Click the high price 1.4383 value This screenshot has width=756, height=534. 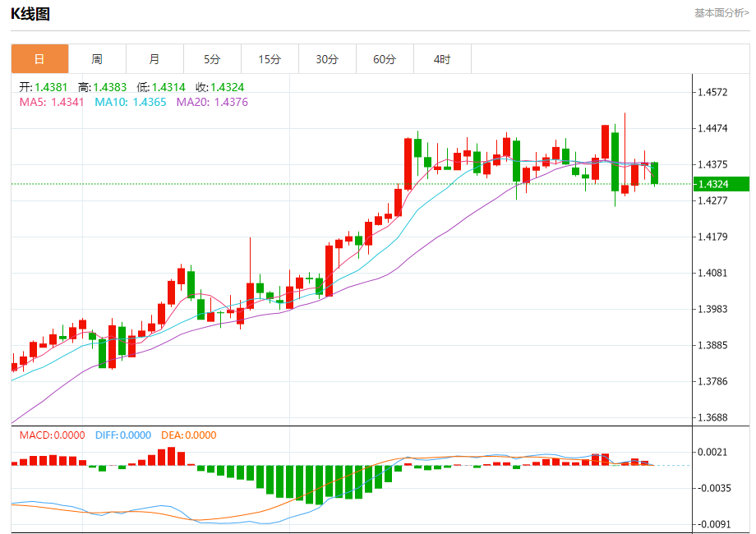(x=110, y=87)
